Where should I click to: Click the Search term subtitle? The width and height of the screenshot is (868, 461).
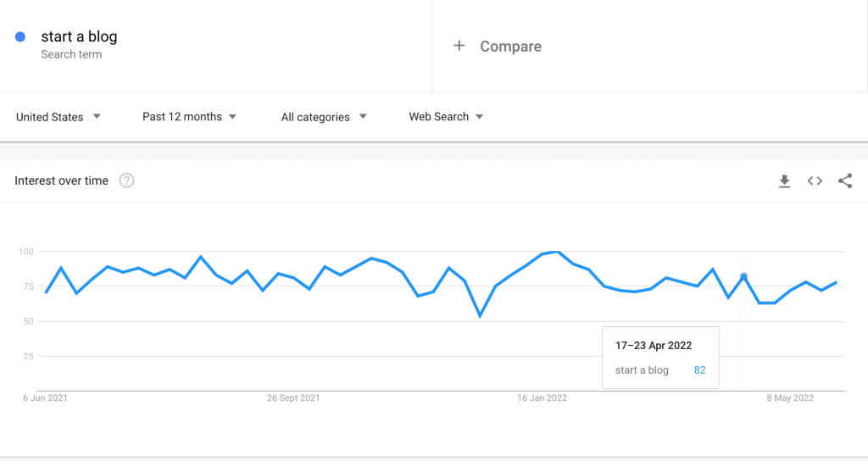[71, 54]
